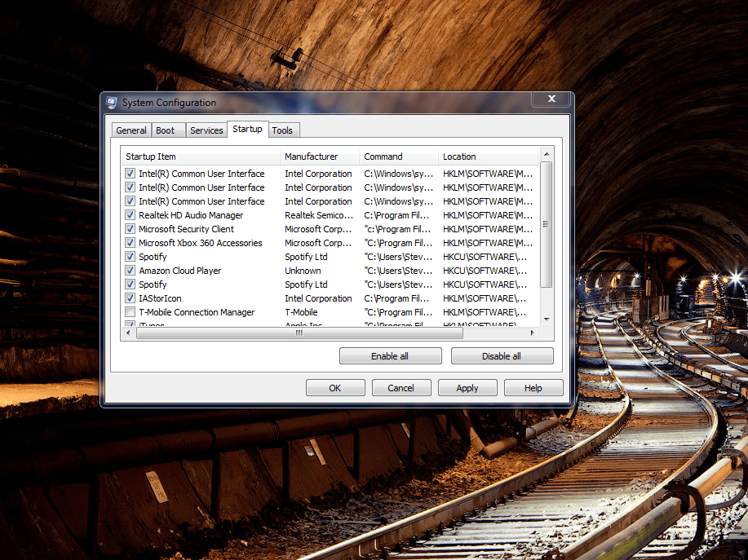Image resolution: width=748 pixels, height=560 pixels.
Task: Open the Tools tab
Action: click(x=282, y=130)
